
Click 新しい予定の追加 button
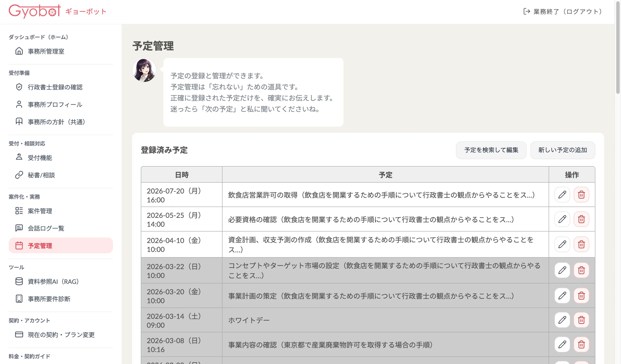click(562, 150)
